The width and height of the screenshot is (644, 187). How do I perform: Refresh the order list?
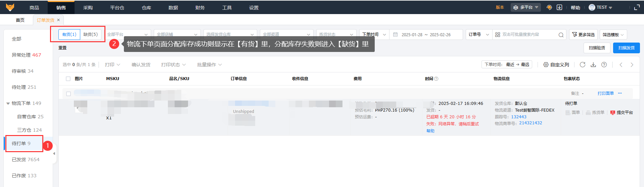click(x=583, y=65)
